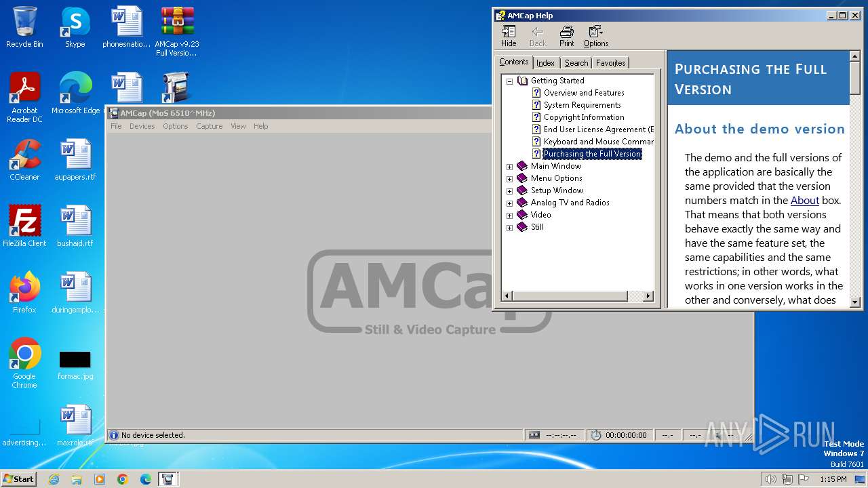This screenshot has height=488, width=868.
Task: Expand the Menu Options tree node
Action: [509, 178]
